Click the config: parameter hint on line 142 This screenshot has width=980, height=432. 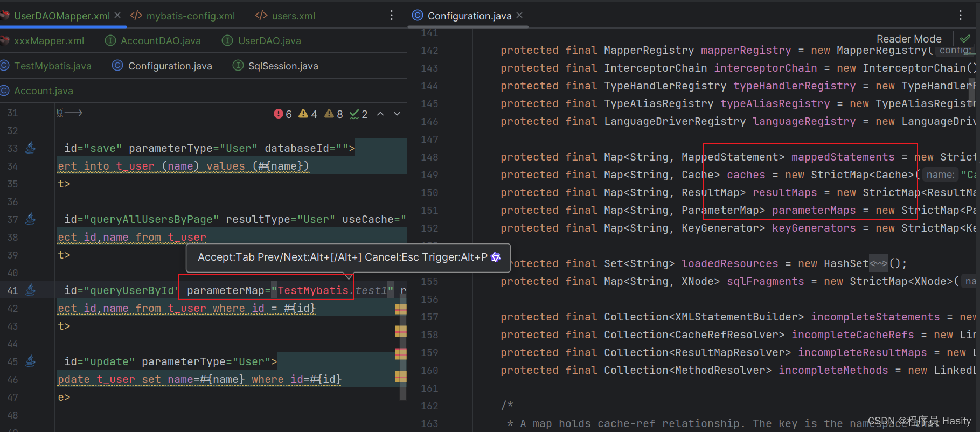[x=955, y=51]
